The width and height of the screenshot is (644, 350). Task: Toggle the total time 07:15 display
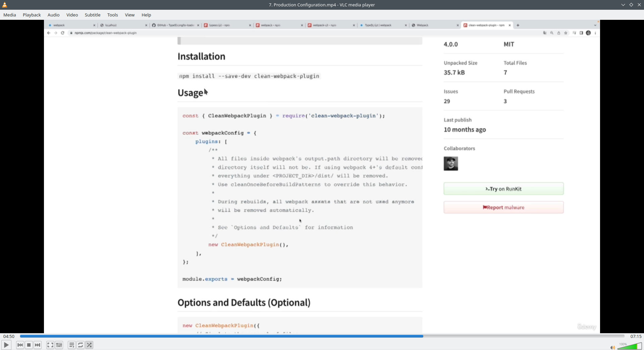click(x=636, y=336)
